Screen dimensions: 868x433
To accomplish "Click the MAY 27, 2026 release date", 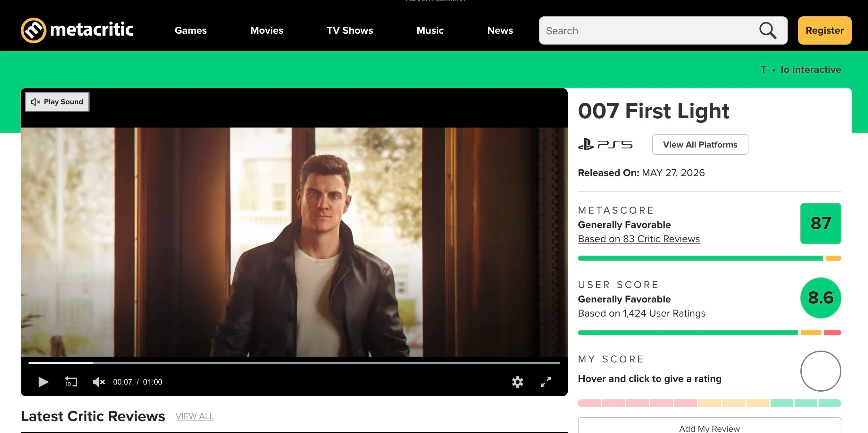I will (673, 173).
